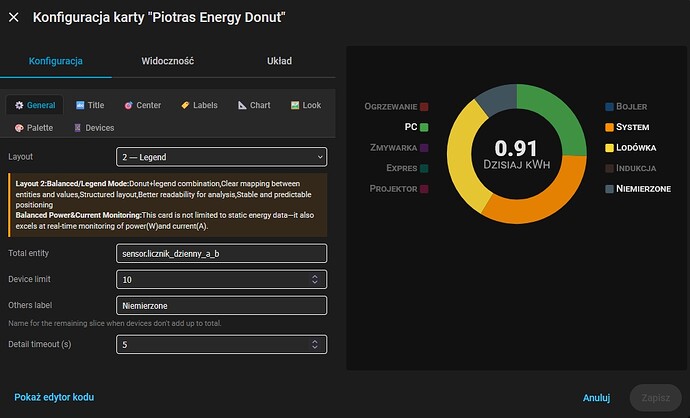690x418 pixels.
Task: Open the Palette section
Action: [34, 128]
